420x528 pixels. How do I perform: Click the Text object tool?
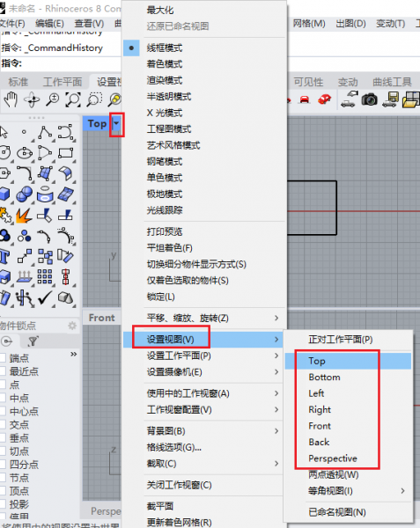click(x=4, y=256)
